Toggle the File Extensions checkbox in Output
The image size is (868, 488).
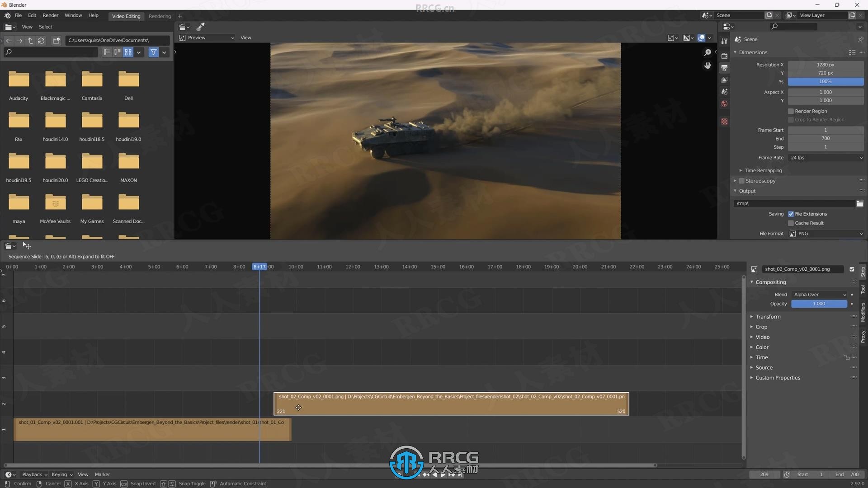[x=791, y=213]
